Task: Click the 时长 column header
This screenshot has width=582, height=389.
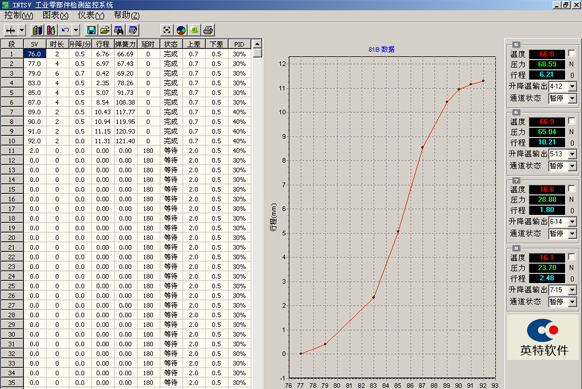Action: (57, 44)
